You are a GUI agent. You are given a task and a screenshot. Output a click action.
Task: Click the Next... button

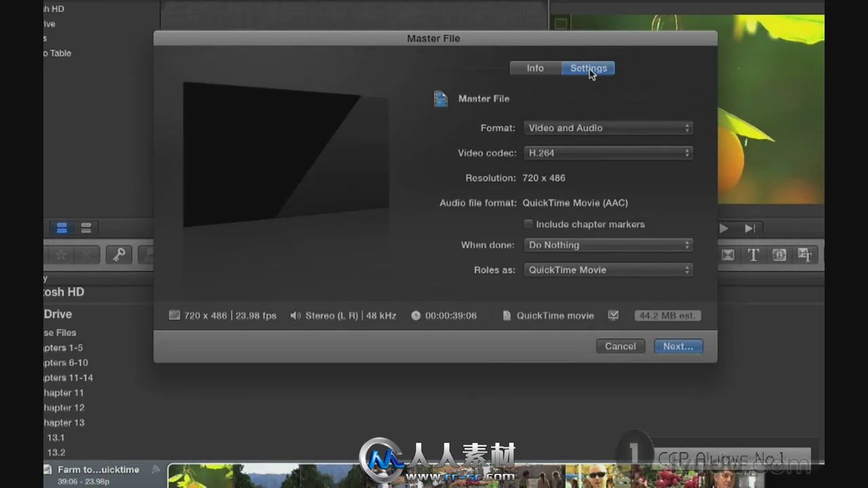pos(678,346)
